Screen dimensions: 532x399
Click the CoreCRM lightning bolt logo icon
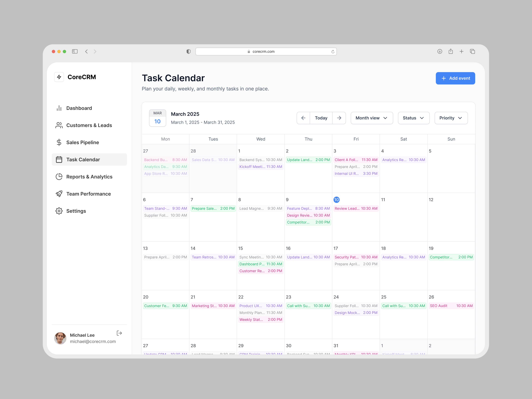tap(59, 77)
